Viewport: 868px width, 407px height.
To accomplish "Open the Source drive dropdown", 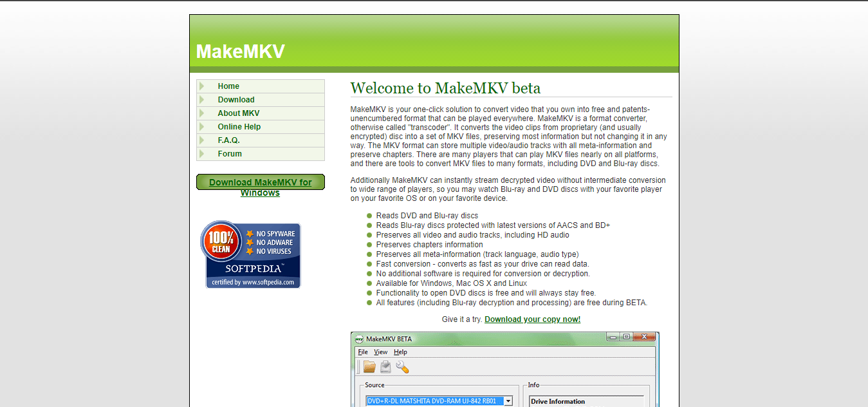I will click(509, 401).
